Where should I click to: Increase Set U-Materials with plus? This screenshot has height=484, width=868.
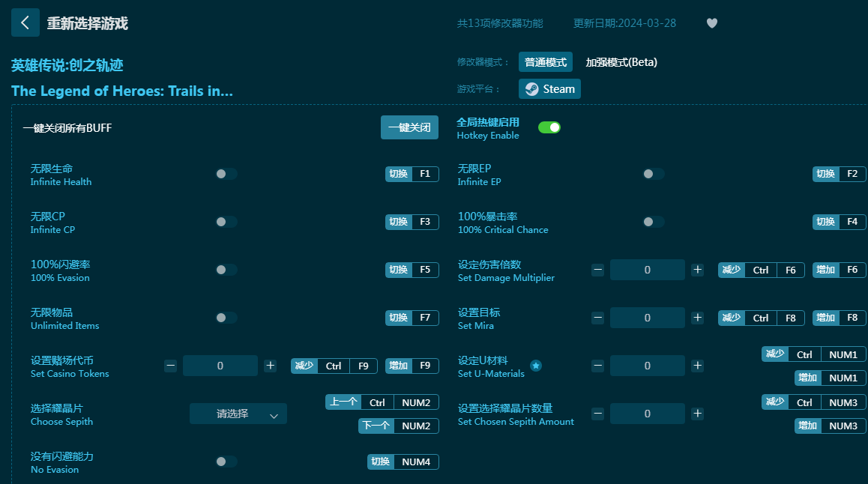(698, 366)
